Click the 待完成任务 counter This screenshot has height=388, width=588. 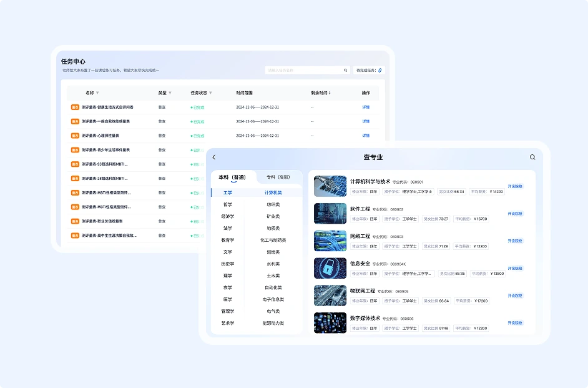[369, 71]
